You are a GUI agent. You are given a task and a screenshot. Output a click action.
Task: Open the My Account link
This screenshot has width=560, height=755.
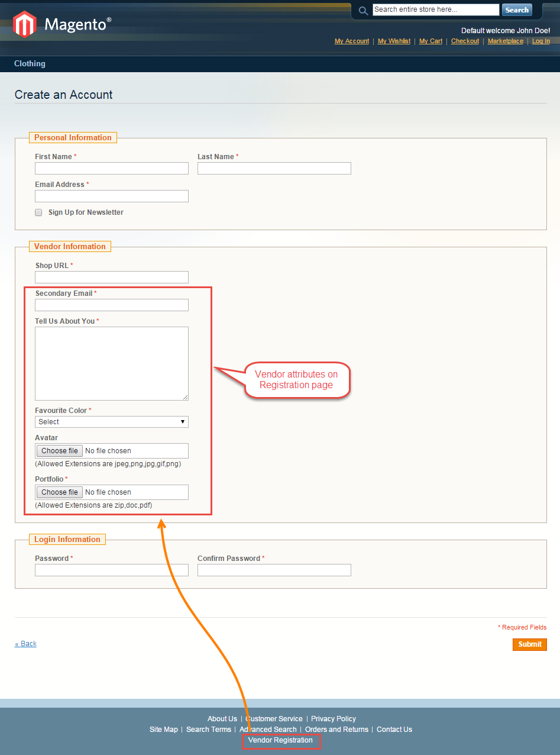coord(351,41)
